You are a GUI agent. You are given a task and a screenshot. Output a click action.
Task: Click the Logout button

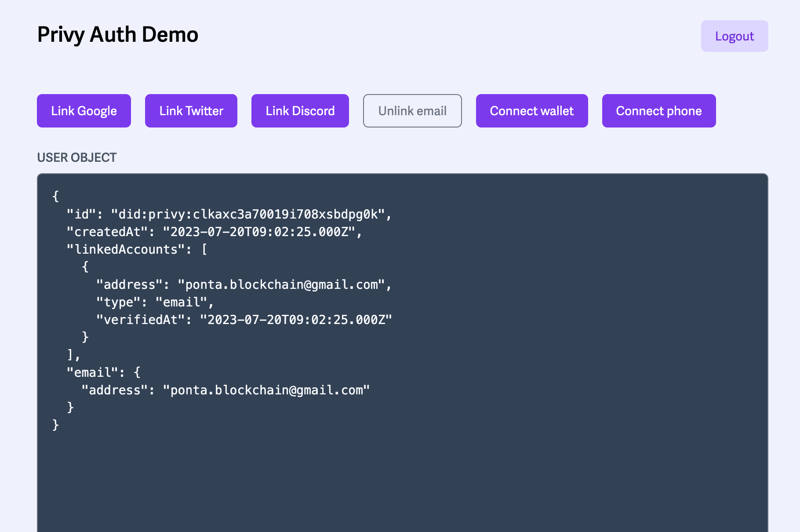click(735, 36)
